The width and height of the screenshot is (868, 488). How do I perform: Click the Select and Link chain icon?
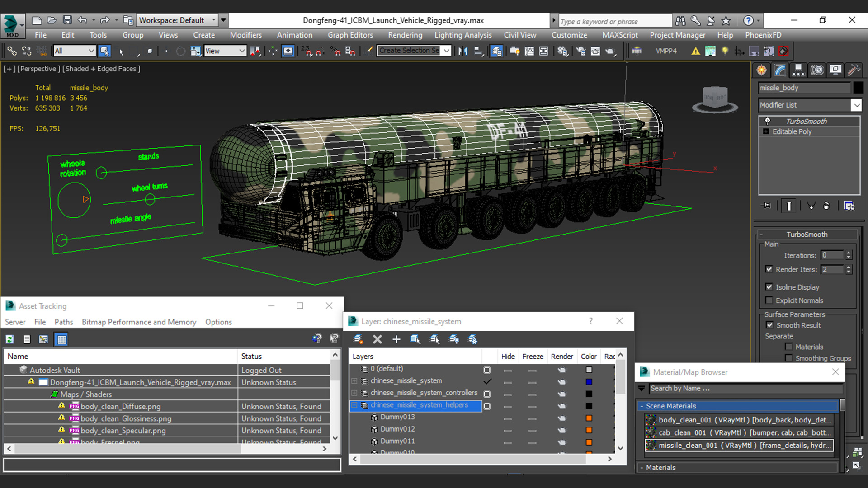point(12,51)
